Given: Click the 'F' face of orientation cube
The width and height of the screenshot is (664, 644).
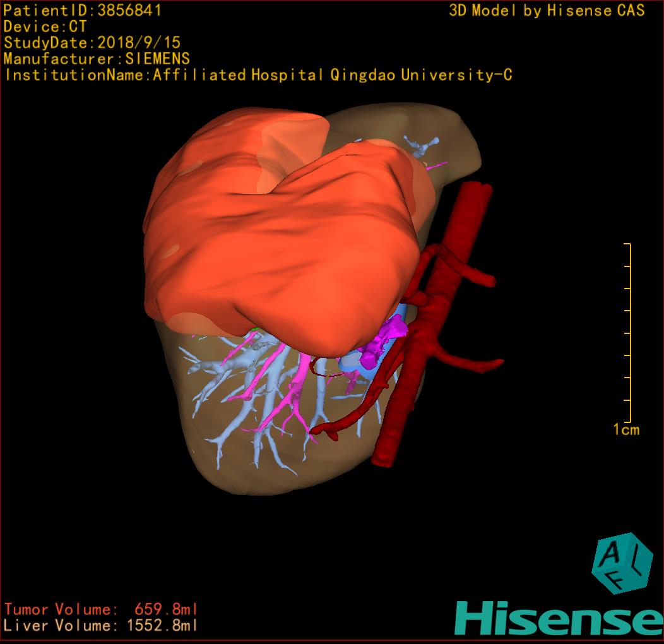Looking at the screenshot, I should [615, 578].
